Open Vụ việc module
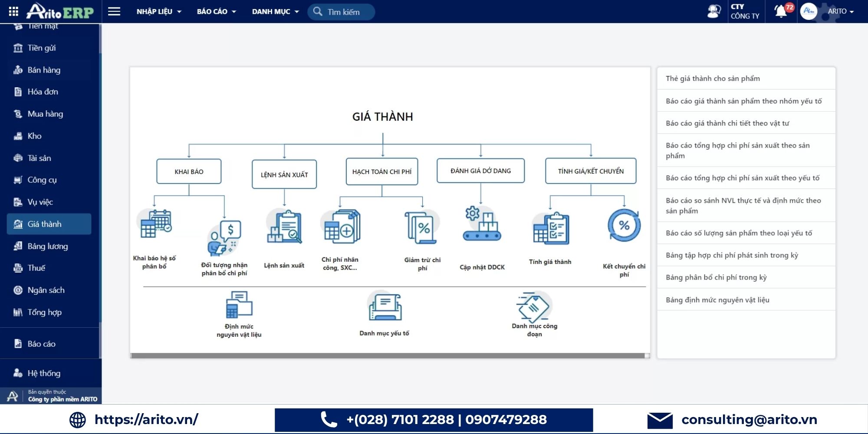868x434 pixels. (x=49, y=202)
